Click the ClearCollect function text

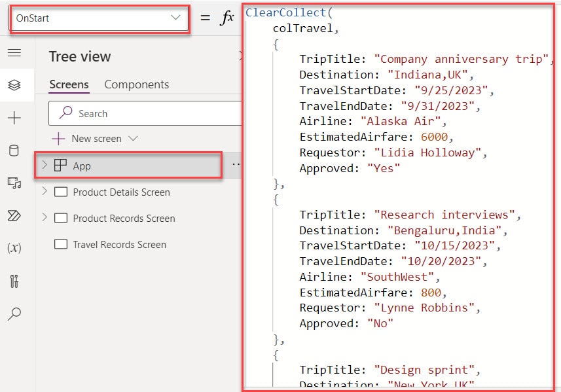click(285, 12)
